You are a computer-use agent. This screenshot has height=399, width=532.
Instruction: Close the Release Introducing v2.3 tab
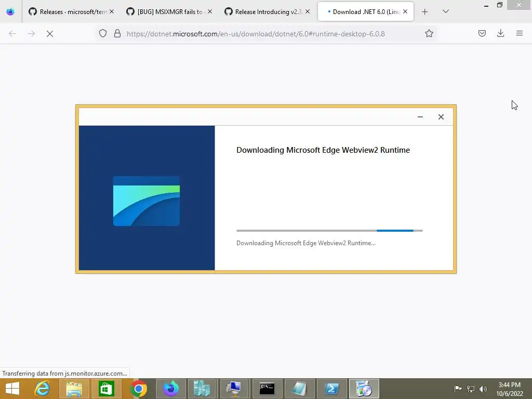(308, 12)
